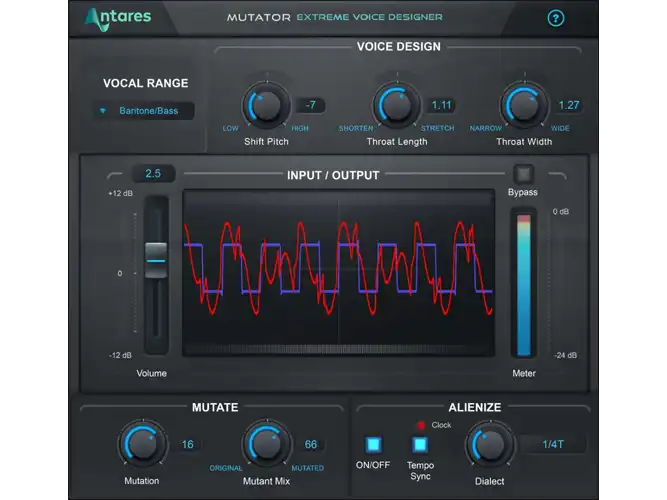The height and width of the screenshot is (500, 667).
Task: Click the Throat Width value 1.27
Action: 569,105
